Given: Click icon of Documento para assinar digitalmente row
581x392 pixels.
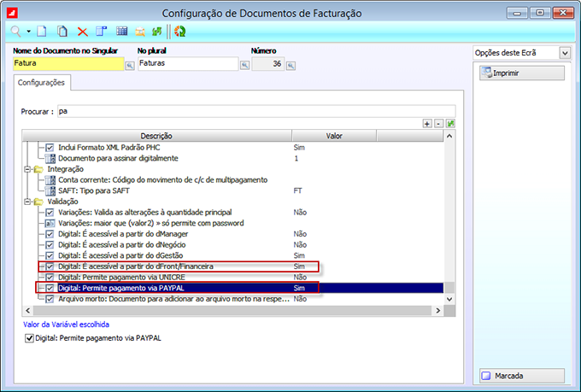Looking at the screenshot, I should (x=50, y=159).
